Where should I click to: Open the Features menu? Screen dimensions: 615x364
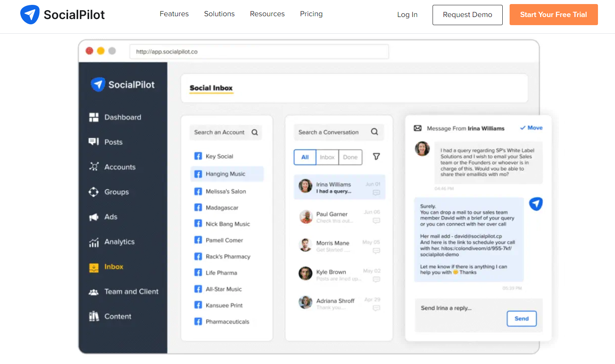pos(174,14)
